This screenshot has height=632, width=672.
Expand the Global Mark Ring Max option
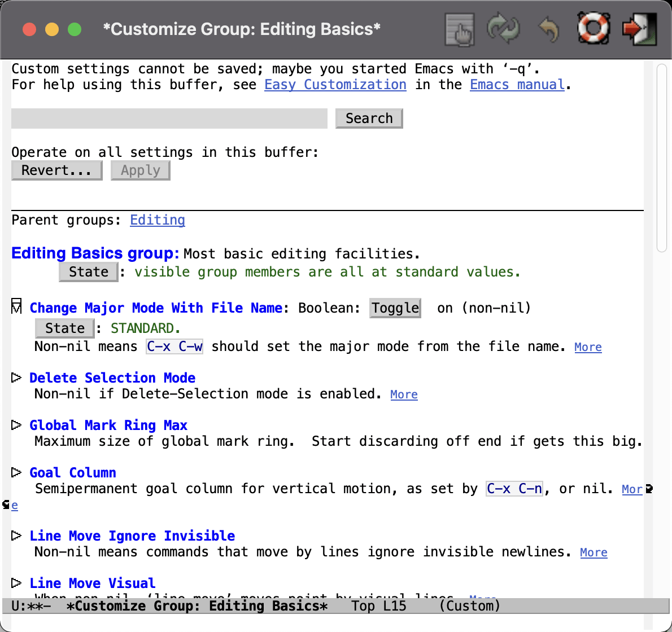(16, 424)
